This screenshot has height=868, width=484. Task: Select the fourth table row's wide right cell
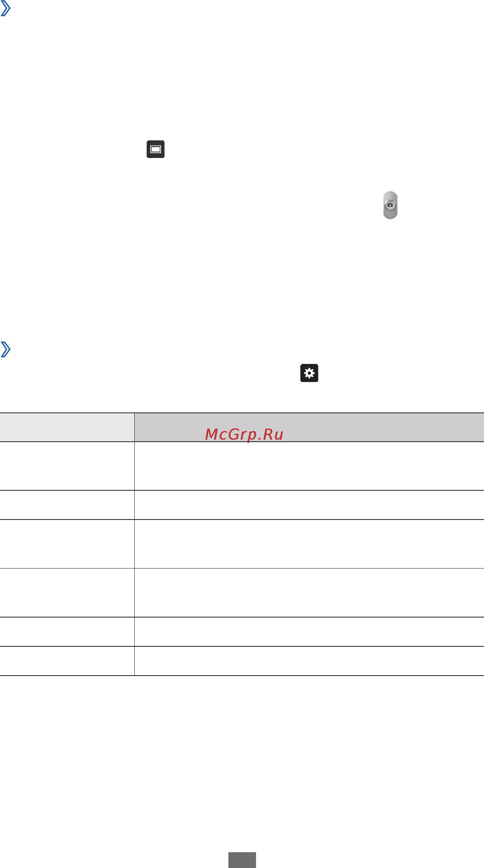point(309,593)
